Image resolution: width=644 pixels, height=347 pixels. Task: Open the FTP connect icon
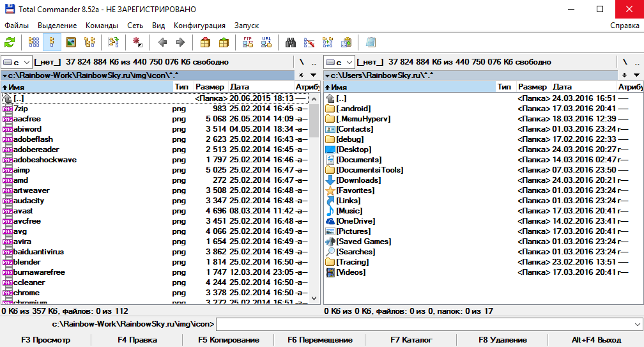pyautogui.click(x=248, y=42)
